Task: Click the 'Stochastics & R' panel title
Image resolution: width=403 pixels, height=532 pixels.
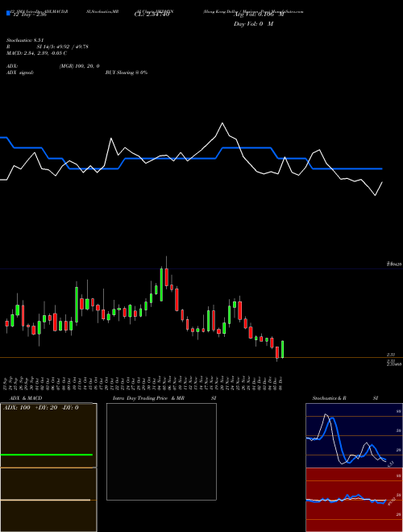Action: [329, 398]
